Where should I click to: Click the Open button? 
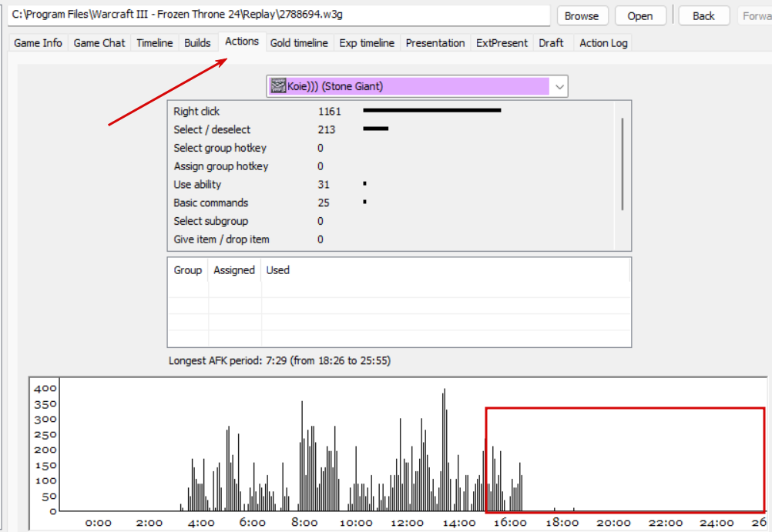coord(640,15)
